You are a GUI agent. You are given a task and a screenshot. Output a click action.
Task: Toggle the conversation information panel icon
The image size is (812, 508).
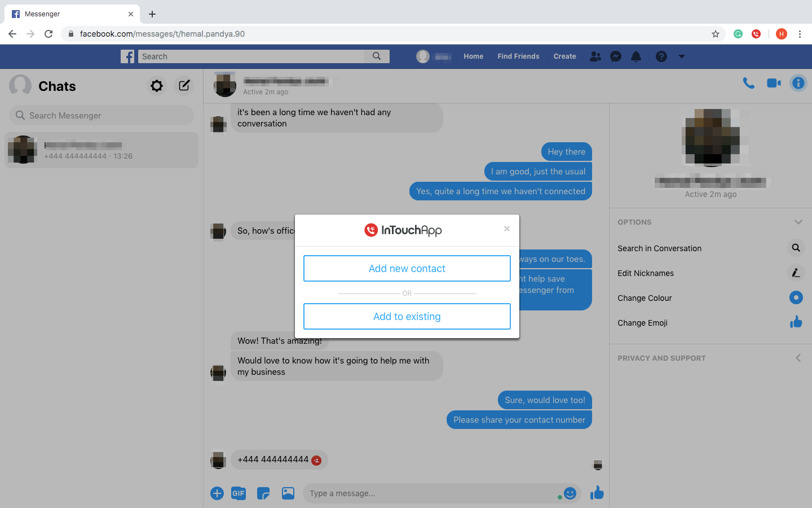click(x=798, y=84)
